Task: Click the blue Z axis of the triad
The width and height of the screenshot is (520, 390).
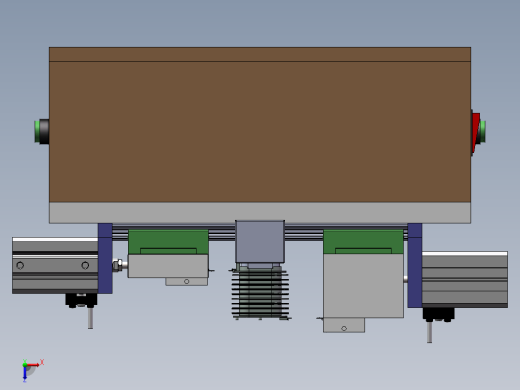Action: click(x=25, y=373)
